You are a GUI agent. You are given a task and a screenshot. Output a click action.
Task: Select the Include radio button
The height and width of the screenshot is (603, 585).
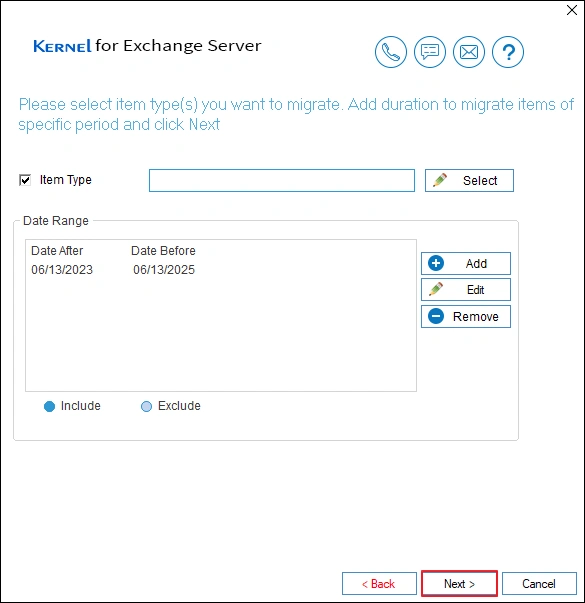[x=49, y=406]
